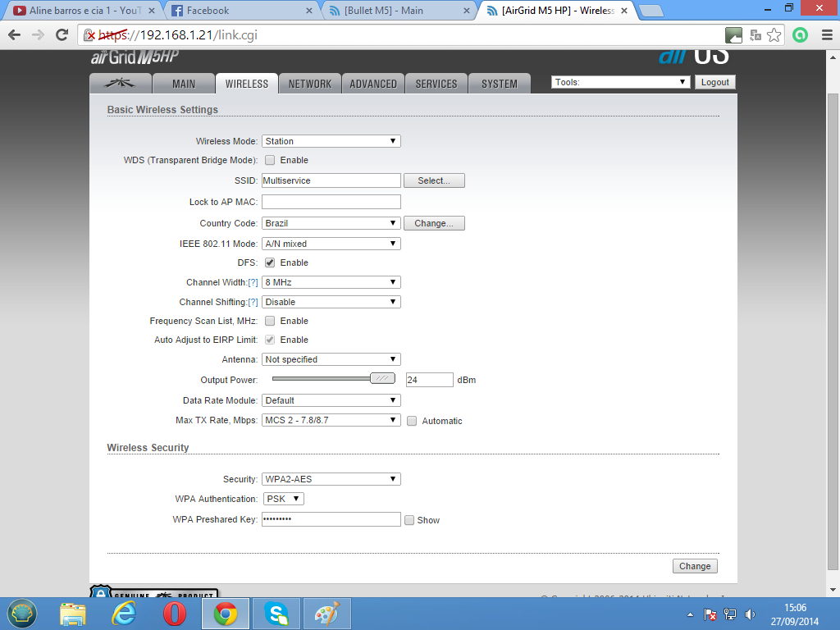Open File Explorer from taskbar
The height and width of the screenshot is (630, 840).
[x=73, y=614]
